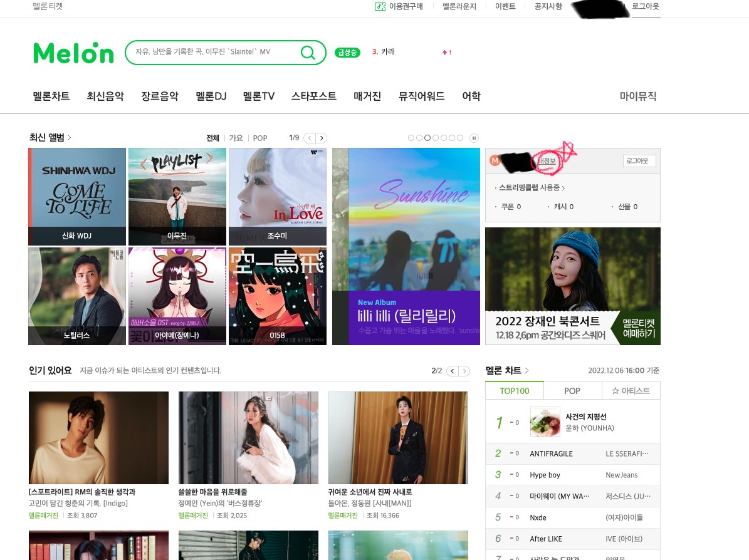Image resolution: width=749 pixels, height=560 pixels.
Task: Expand 멜론 차트 heading
Action: point(507,370)
